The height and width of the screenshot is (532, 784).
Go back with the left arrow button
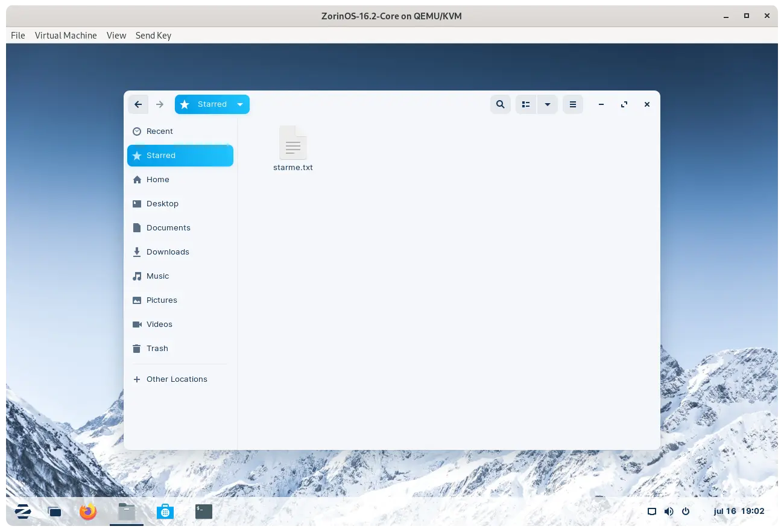(138, 104)
